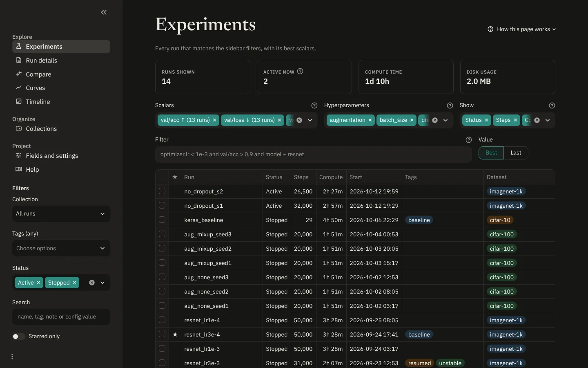The image size is (588, 368).
Task: Collapse the sidebar with the double-chevron icon
Action: click(x=104, y=12)
